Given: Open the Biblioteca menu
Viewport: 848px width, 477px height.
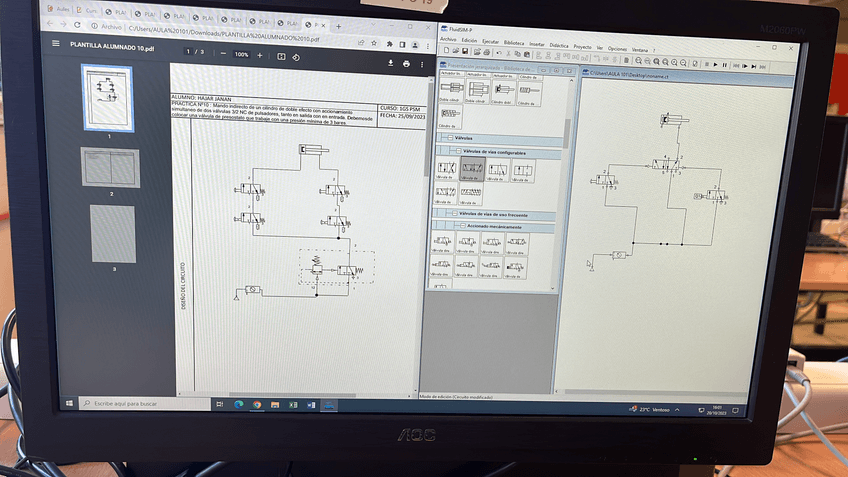Looking at the screenshot, I should pos(513,47).
